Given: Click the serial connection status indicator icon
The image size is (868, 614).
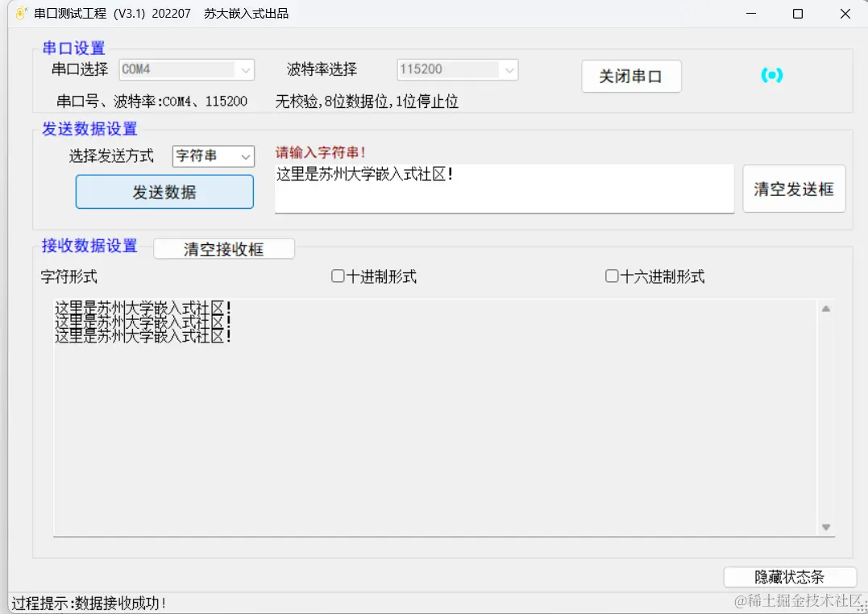Looking at the screenshot, I should [771, 75].
